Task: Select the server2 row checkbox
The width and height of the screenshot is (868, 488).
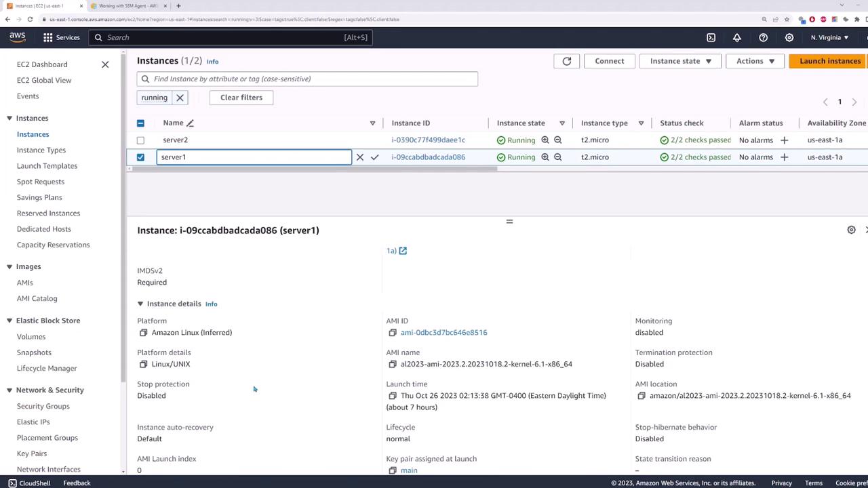Action: coord(140,140)
